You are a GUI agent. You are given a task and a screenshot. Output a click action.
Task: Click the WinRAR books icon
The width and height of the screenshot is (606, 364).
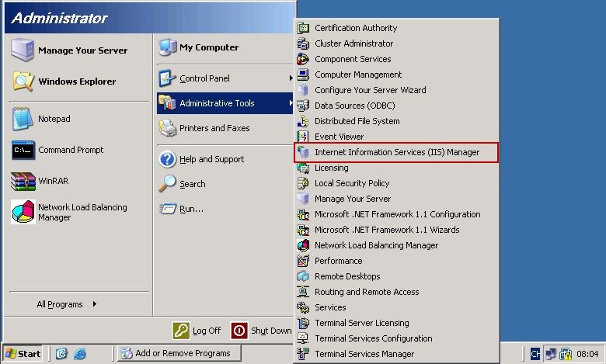(x=23, y=181)
